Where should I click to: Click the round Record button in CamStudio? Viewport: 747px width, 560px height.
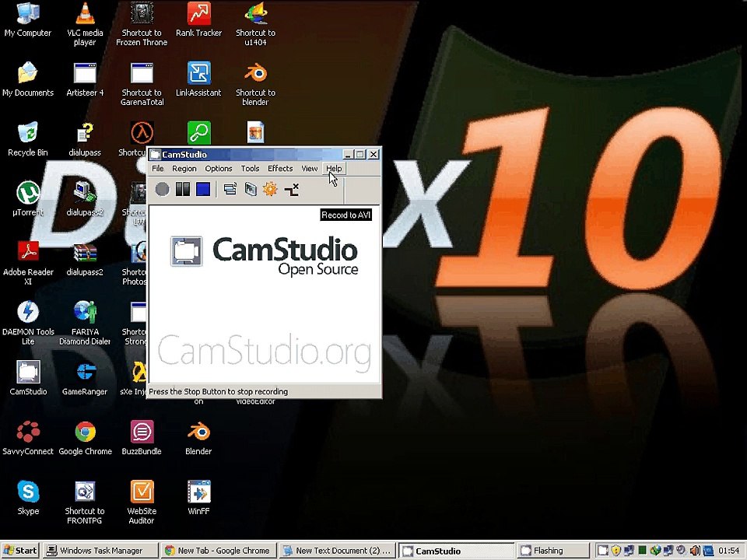(x=162, y=189)
